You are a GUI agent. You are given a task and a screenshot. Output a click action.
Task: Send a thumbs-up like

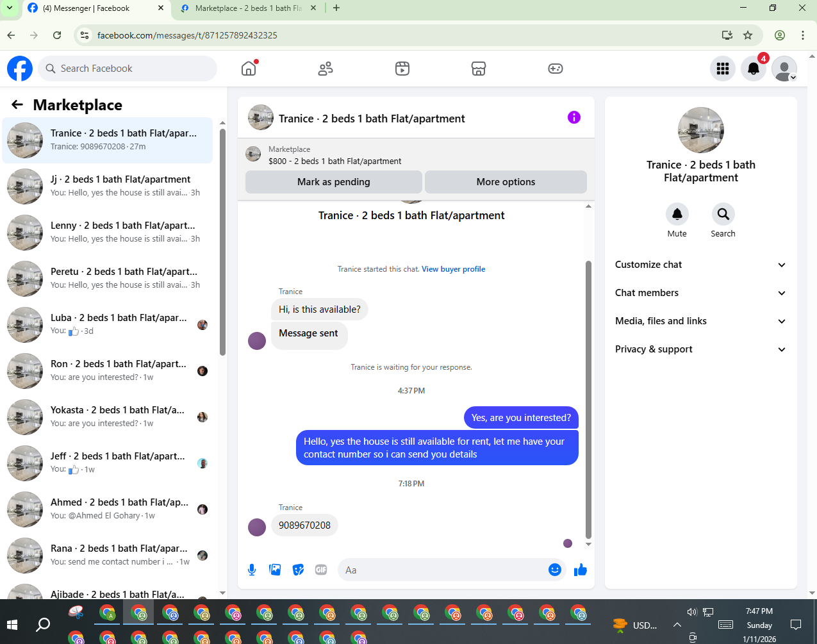[x=581, y=570]
